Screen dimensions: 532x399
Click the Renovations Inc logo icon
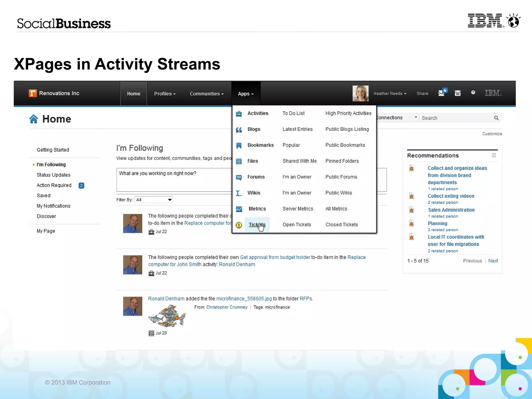32,93
